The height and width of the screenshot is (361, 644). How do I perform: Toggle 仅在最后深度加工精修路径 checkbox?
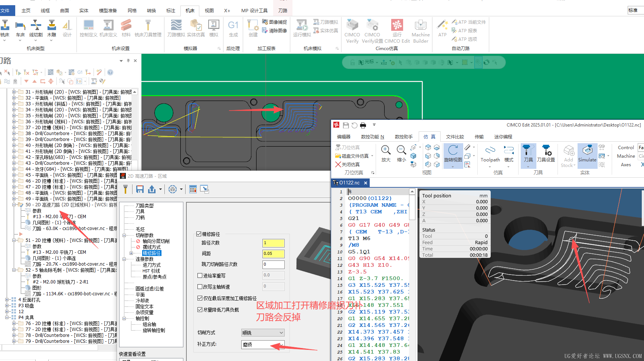click(200, 298)
